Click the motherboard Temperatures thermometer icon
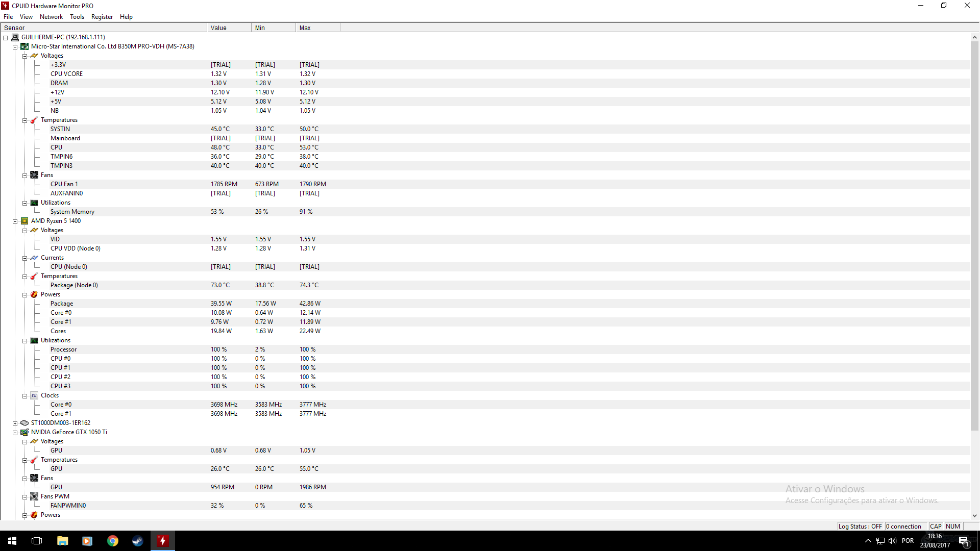 pyautogui.click(x=34, y=120)
